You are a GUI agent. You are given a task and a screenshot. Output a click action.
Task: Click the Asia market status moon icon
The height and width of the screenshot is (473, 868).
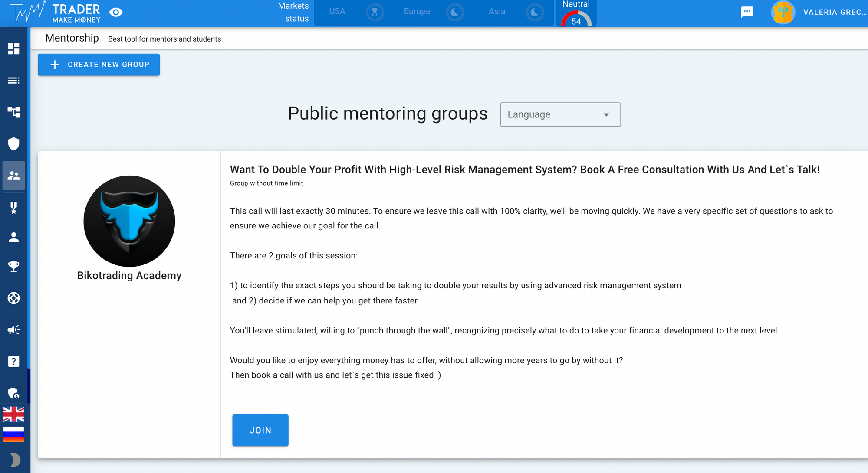pos(535,12)
